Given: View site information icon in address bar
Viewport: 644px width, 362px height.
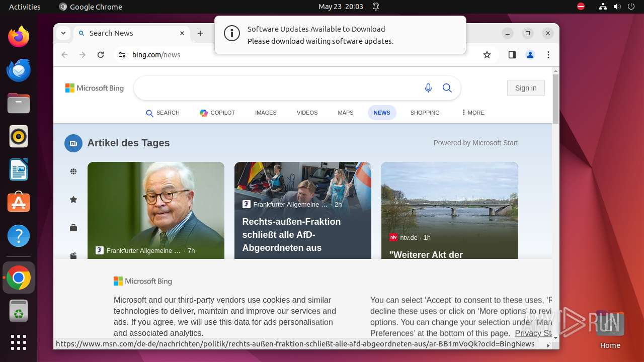Looking at the screenshot, I should (122, 55).
